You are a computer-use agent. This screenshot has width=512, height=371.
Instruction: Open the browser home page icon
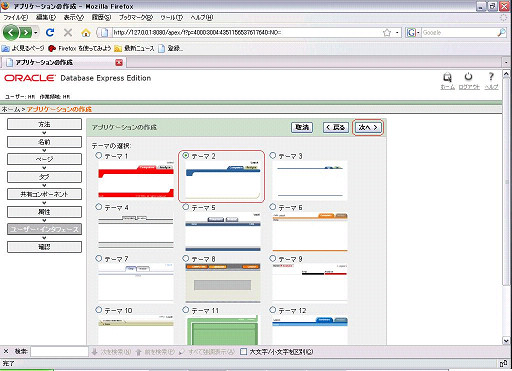(x=86, y=32)
